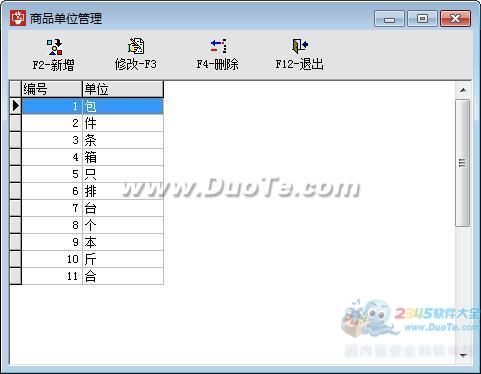481x374 pixels.
Task: Select the row with unit 件
Action: [92, 123]
